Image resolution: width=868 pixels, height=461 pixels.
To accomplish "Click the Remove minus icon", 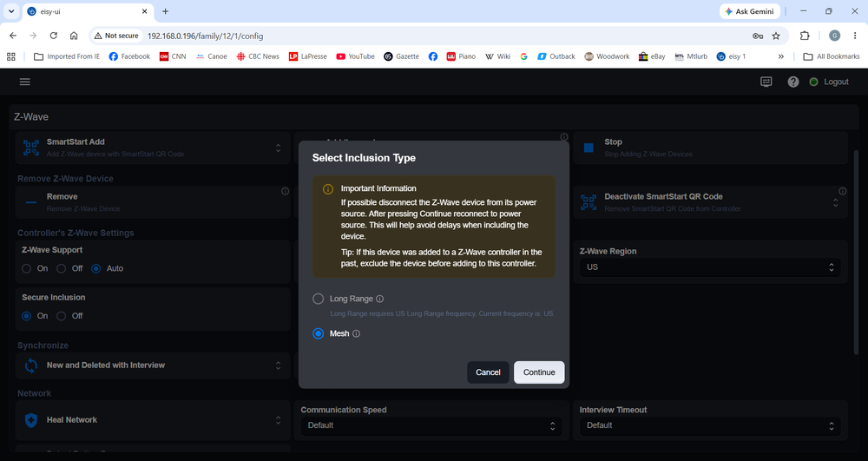I will (x=31, y=202).
